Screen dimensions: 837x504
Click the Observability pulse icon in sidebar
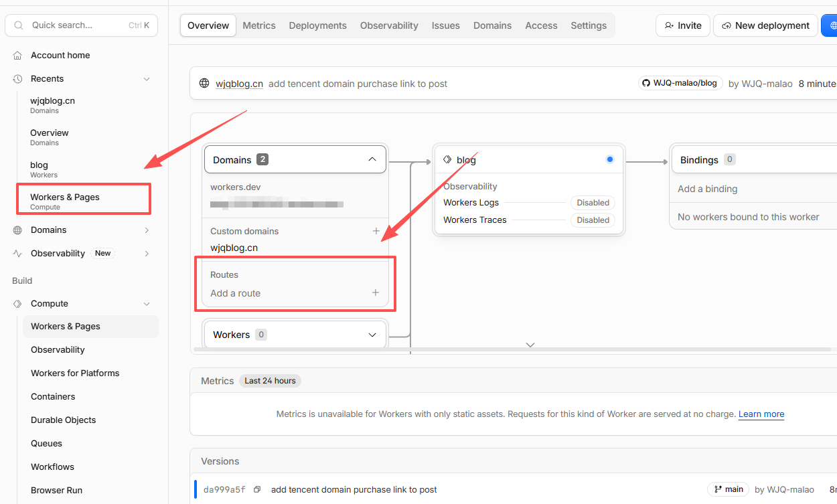[17, 254]
